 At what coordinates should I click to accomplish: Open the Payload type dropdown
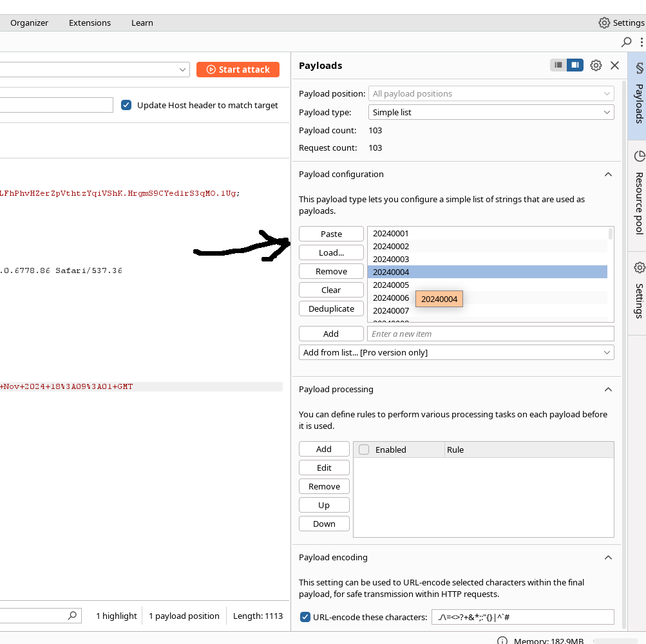tap(491, 112)
